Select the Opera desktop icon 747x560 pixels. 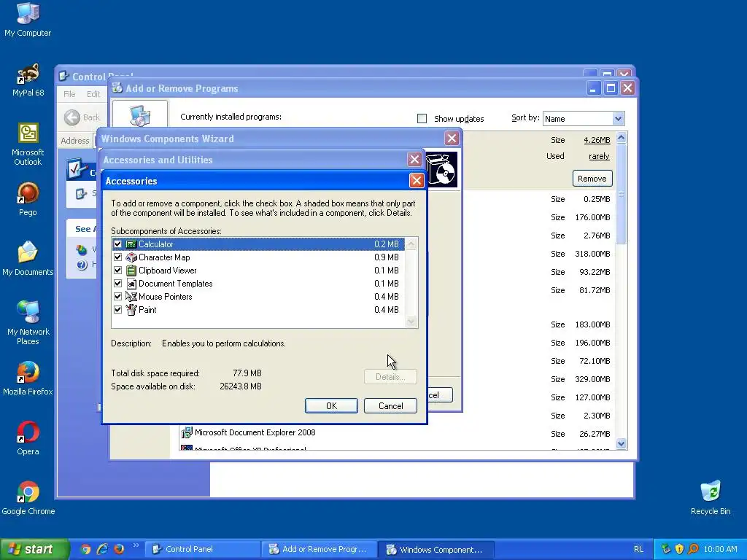[28, 439]
